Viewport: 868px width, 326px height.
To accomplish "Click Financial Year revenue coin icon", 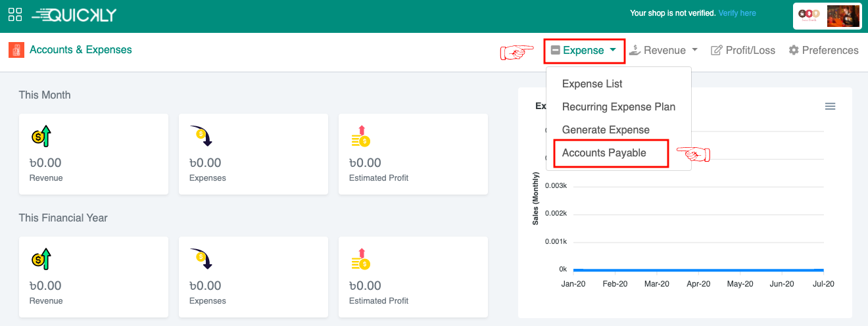I will 41,259.
